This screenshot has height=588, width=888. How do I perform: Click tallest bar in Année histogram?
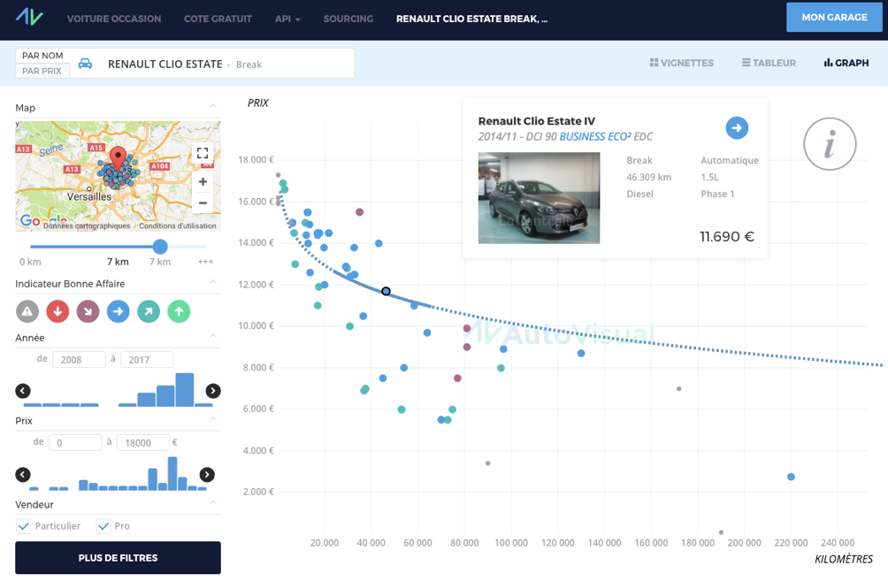point(185,389)
